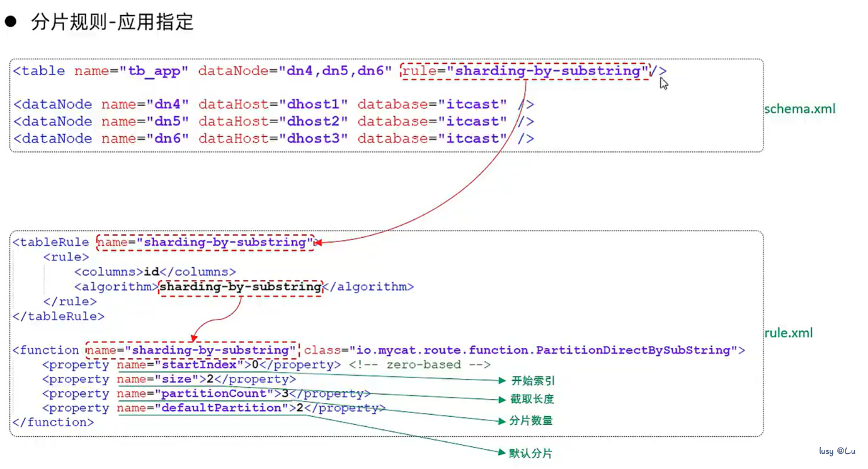The image size is (868, 469).
Task: Click the "defaultPartition" property name
Action: coord(222,408)
